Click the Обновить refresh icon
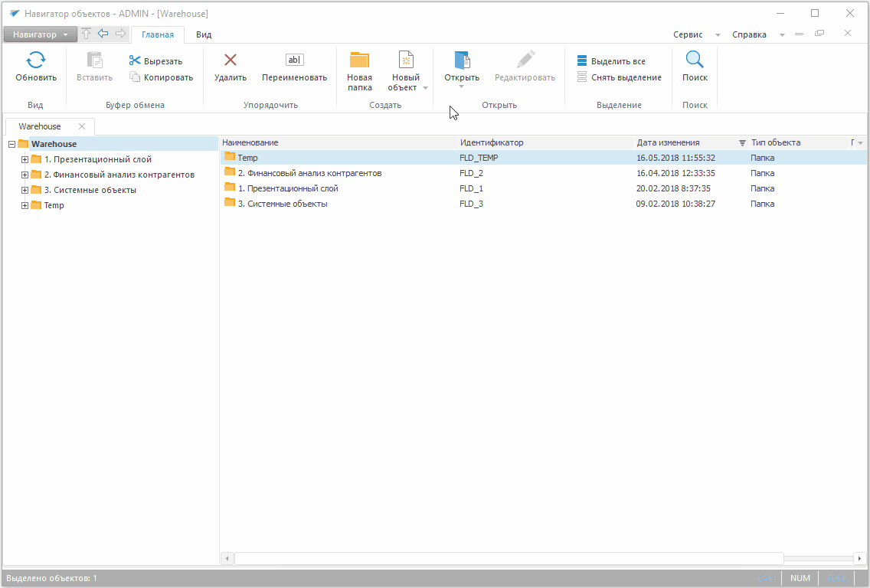This screenshot has height=588, width=870. coord(35,60)
